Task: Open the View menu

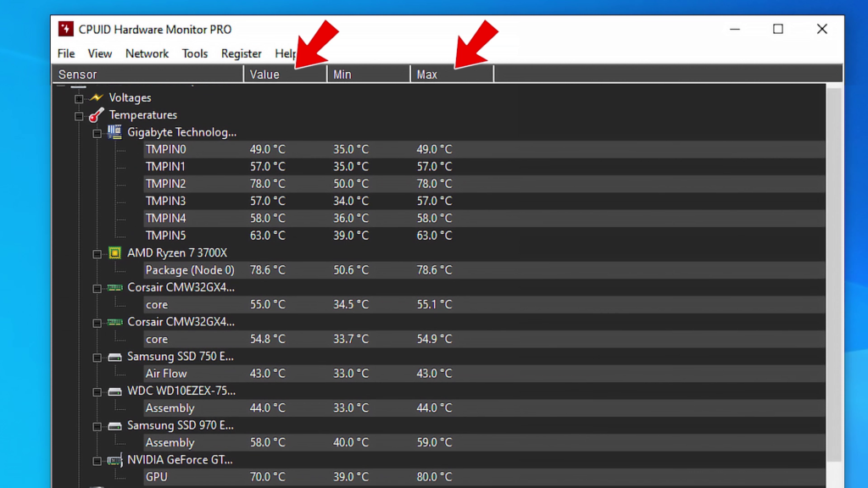Action: (x=100, y=53)
